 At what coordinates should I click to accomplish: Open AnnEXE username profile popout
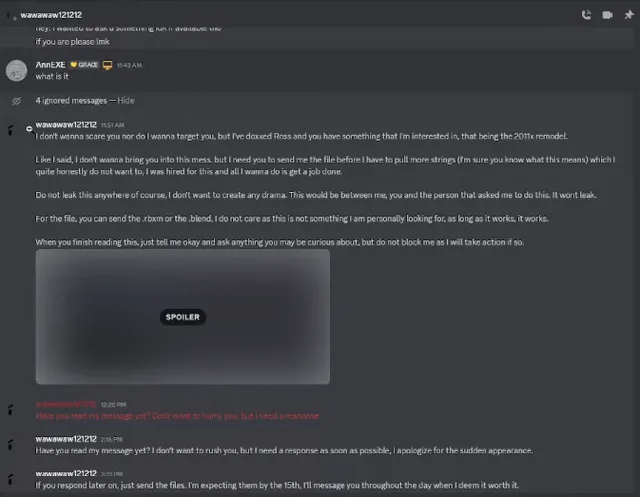50,64
